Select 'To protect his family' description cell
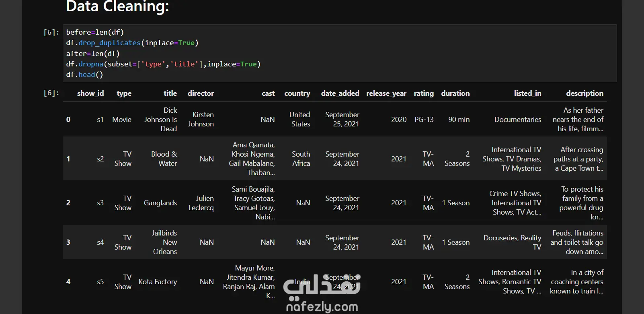Image resolution: width=644 pixels, height=314 pixels. pos(581,203)
